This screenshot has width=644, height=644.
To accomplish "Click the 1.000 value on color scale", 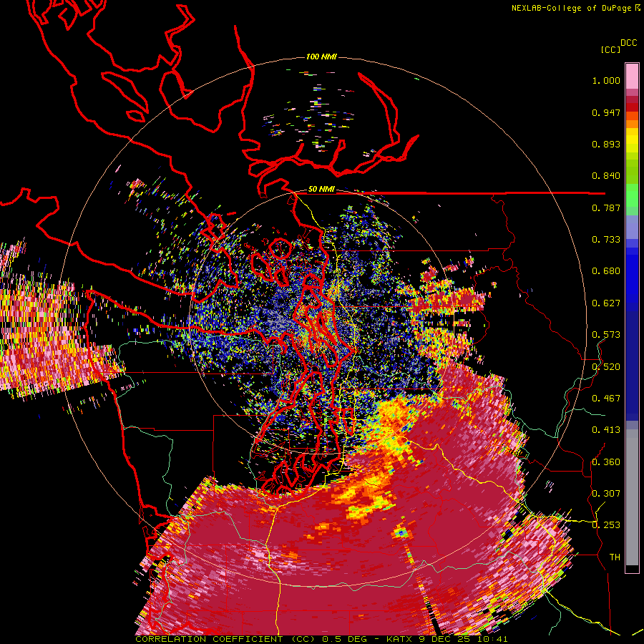I will [606, 80].
